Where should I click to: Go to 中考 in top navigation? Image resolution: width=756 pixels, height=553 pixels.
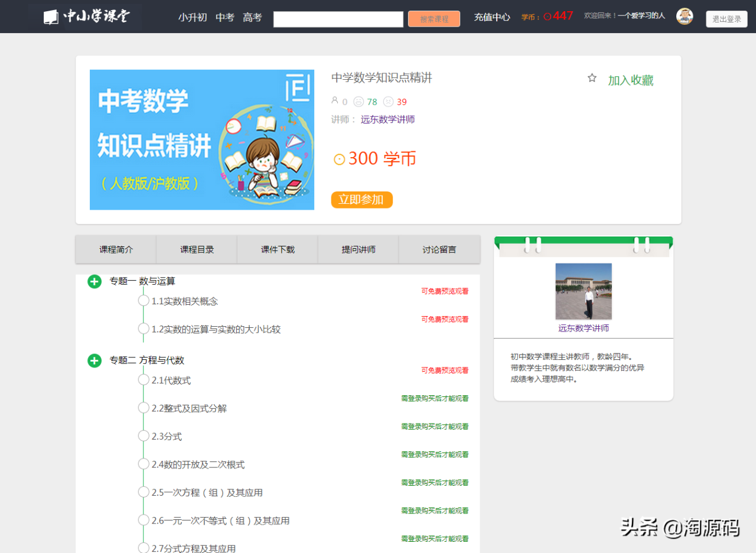tap(225, 17)
